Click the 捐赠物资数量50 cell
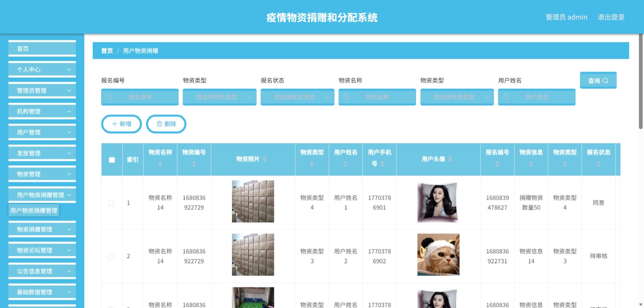The image size is (644, 308). click(x=531, y=203)
